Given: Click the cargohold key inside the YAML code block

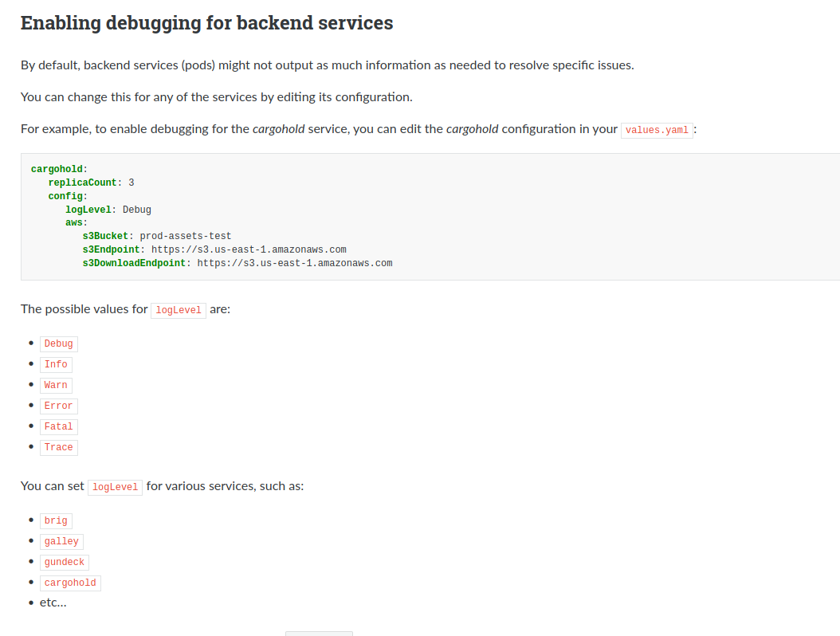Looking at the screenshot, I should [56, 169].
